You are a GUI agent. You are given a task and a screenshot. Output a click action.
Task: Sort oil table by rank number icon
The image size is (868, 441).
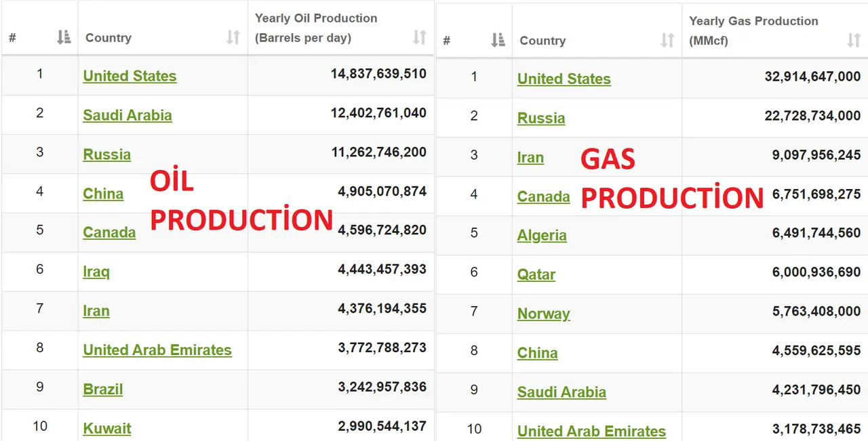[x=64, y=38]
